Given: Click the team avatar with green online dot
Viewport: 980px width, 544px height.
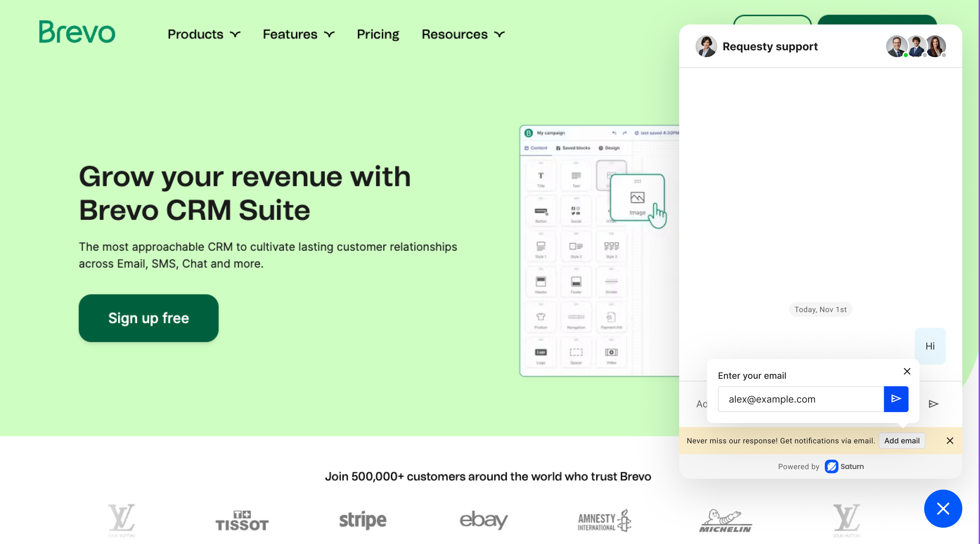Looking at the screenshot, I should [897, 46].
